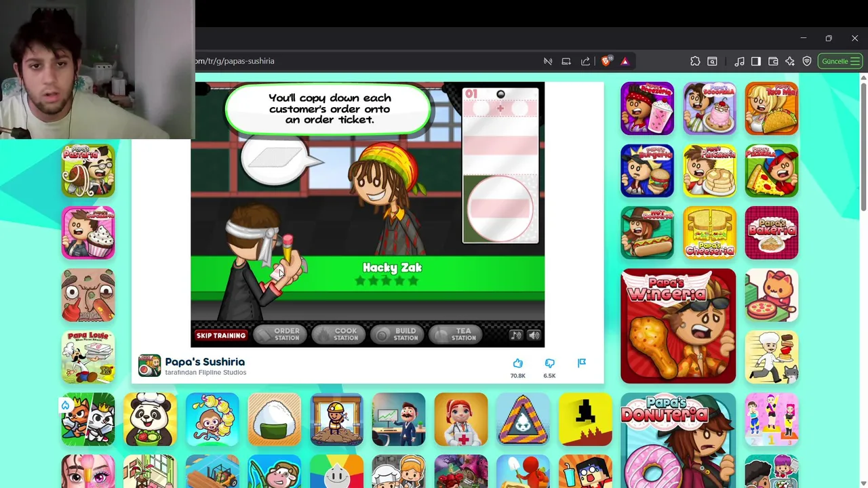
Task: Open the Papa's Sushiria title link
Action: [205, 362]
